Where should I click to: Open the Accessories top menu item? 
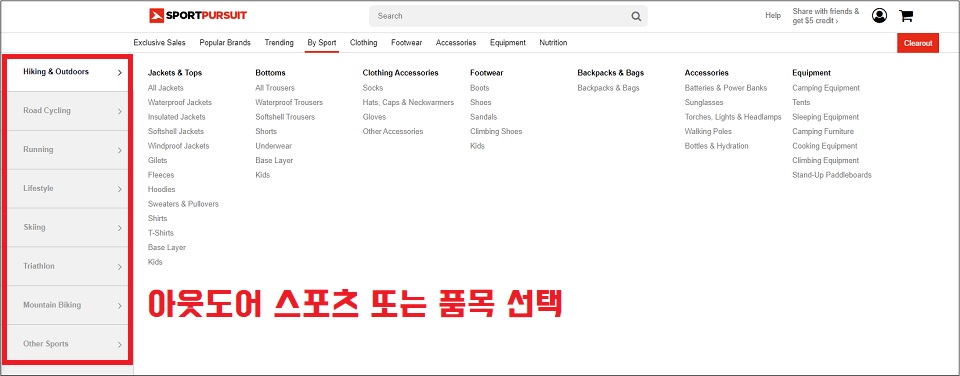coord(456,43)
